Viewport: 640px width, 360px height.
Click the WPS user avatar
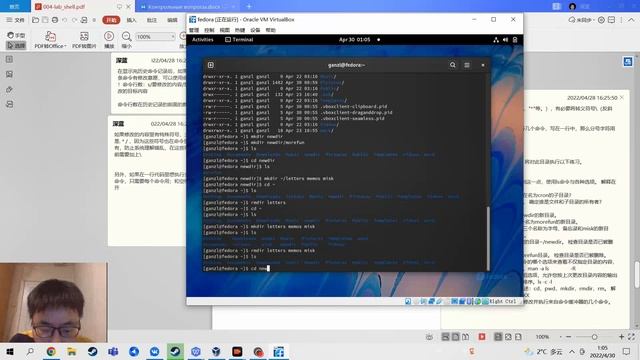[572, 7]
